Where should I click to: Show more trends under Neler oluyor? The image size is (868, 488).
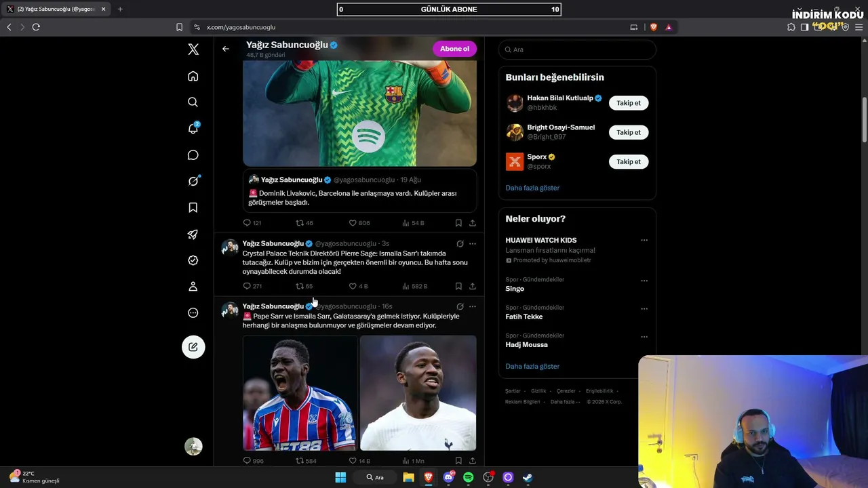point(532,367)
